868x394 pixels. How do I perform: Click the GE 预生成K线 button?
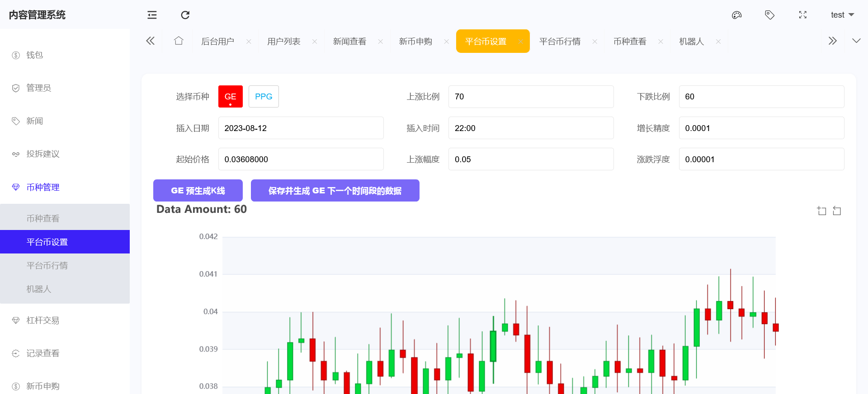tap(198, 191)
